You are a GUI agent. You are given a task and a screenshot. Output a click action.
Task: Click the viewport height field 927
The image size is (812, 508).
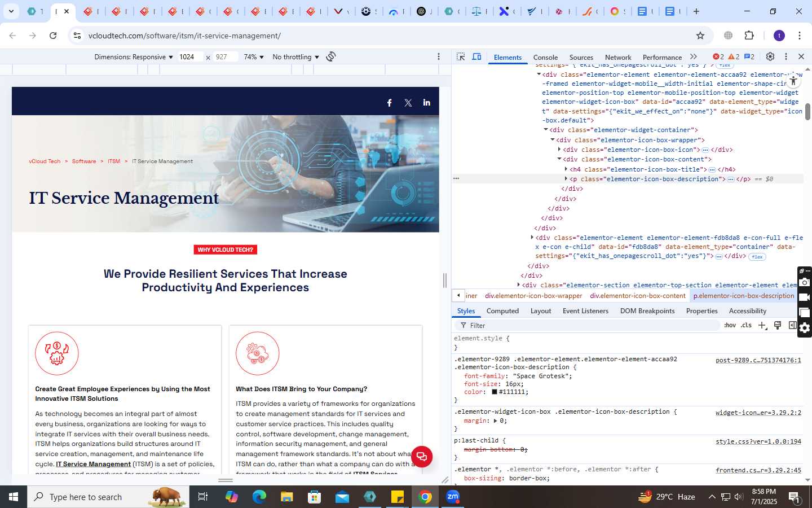coord(225,57)
